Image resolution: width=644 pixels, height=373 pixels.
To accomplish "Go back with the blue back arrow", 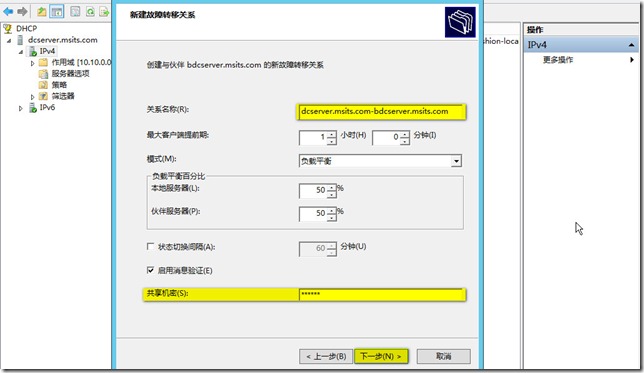I will (x=8, y=12).
